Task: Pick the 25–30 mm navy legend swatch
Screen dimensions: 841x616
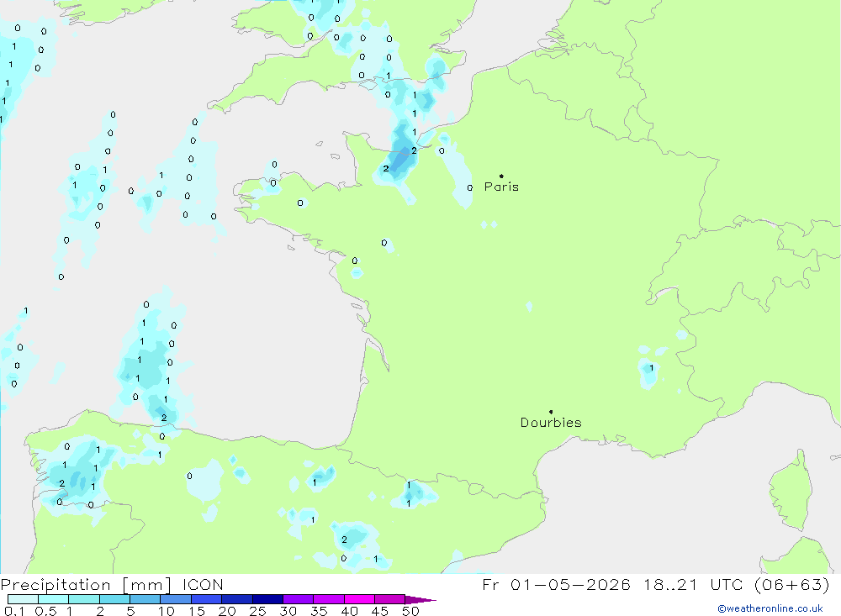Action: [x=267, y=599]
